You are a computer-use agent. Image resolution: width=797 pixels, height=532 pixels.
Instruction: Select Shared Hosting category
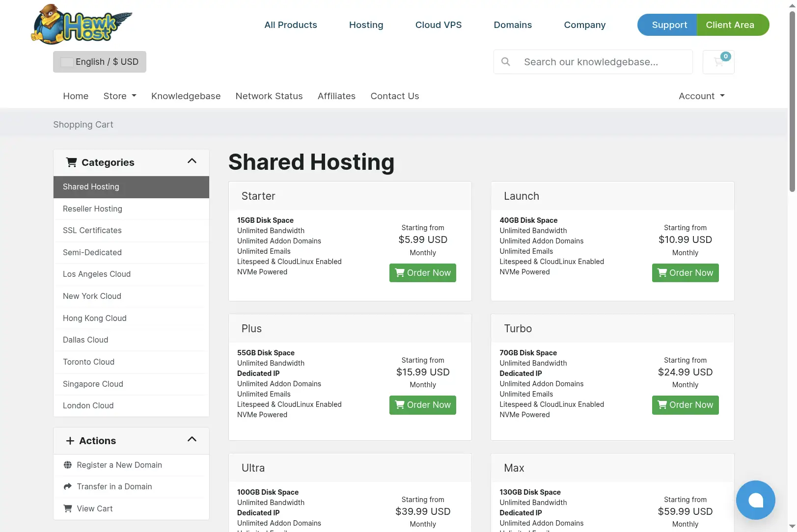click(131, 187)
